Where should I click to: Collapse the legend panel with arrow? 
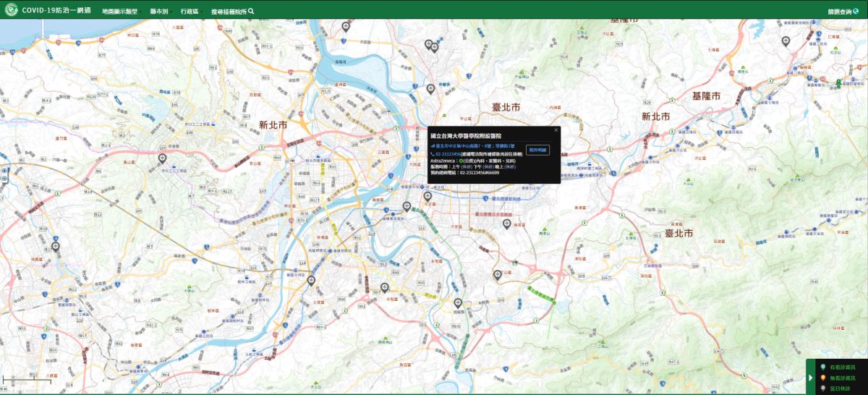coord(810,378)
